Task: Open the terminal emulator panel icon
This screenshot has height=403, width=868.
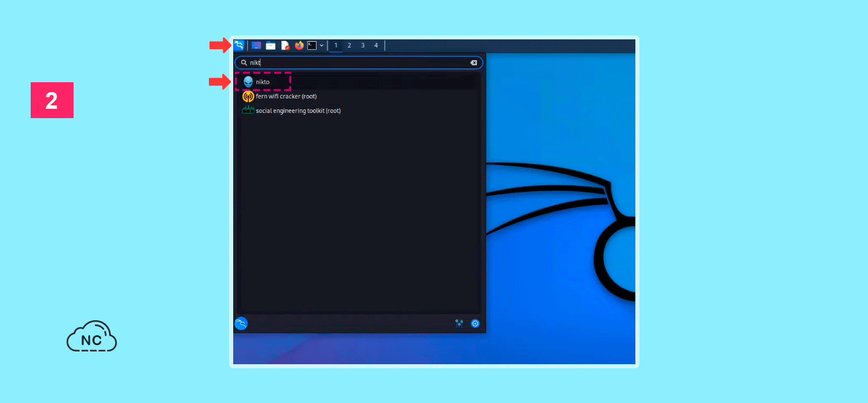Action: [x=312, y=45]
